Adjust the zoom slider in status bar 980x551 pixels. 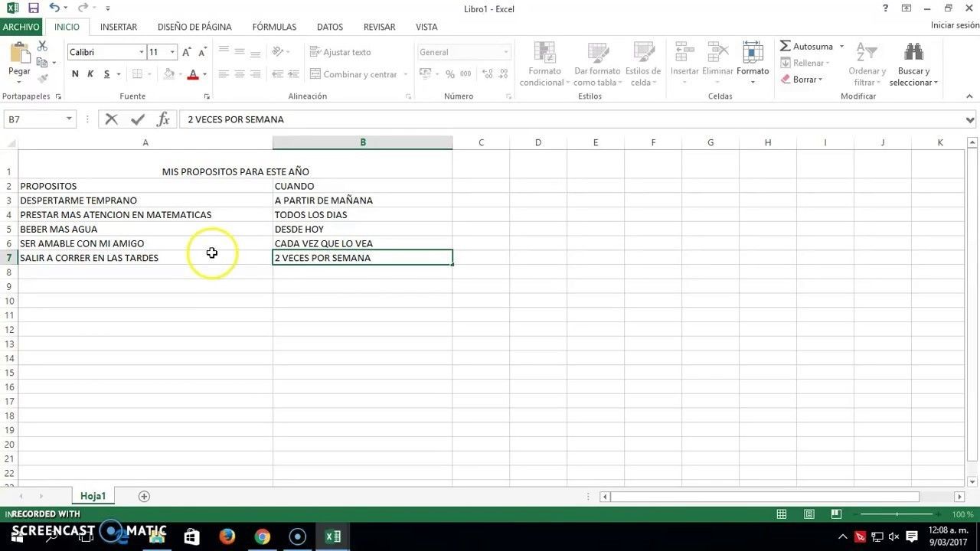point(896,514)
